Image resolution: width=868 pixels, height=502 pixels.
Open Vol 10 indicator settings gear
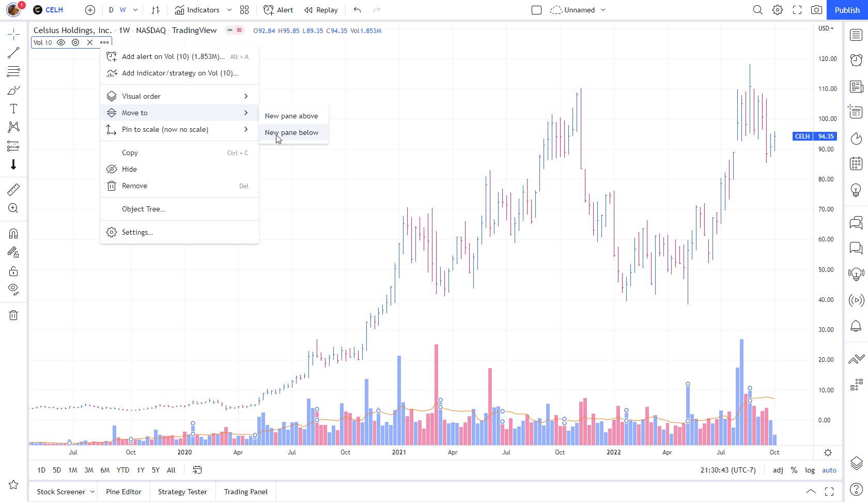tap(75, 42)
